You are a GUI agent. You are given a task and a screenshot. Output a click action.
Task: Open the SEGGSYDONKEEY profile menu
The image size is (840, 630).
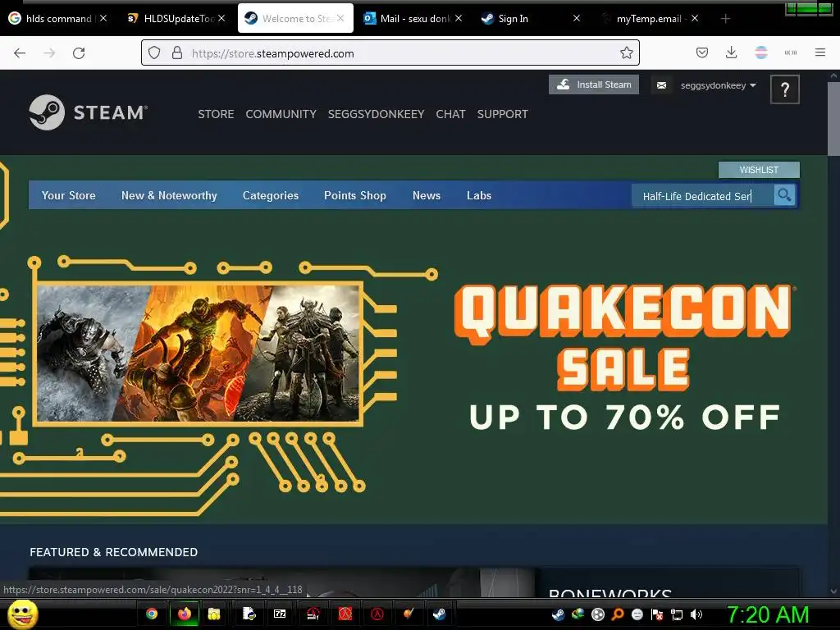tap(376, 114)
